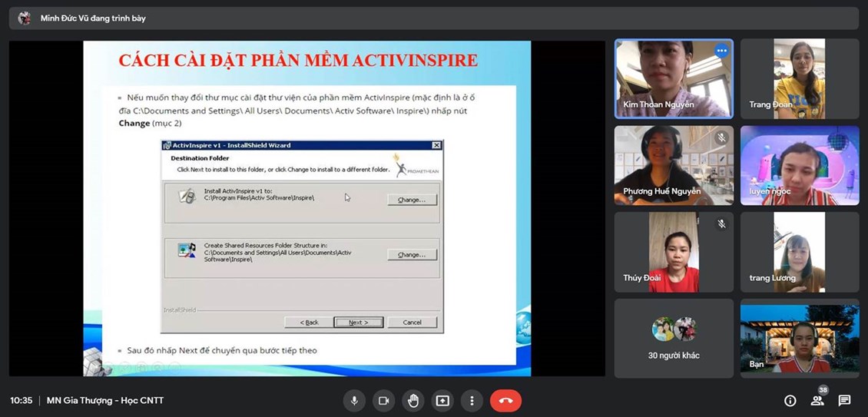Hang up with the red end call button
Image resolution: width=868 pixels, height=417 pixels.
tap(505, 400)
